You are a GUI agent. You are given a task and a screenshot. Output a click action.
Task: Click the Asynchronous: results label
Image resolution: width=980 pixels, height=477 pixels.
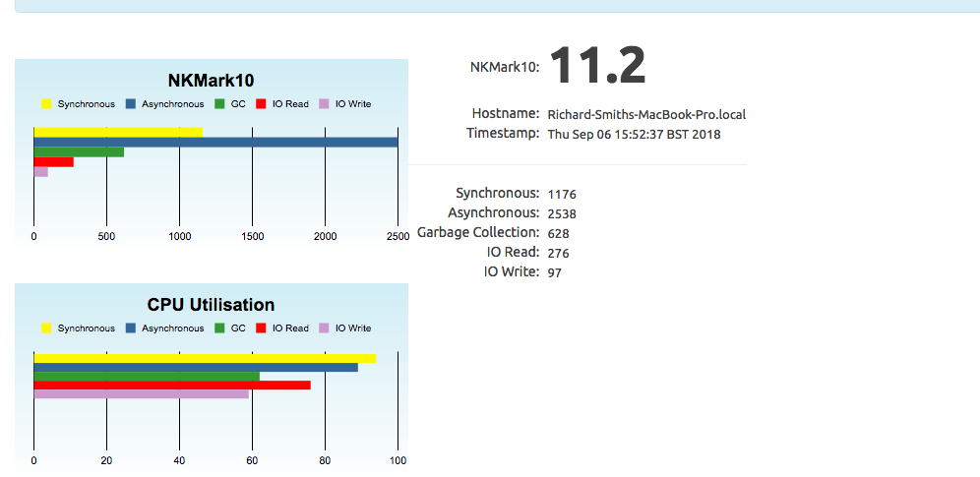point(494,212)
